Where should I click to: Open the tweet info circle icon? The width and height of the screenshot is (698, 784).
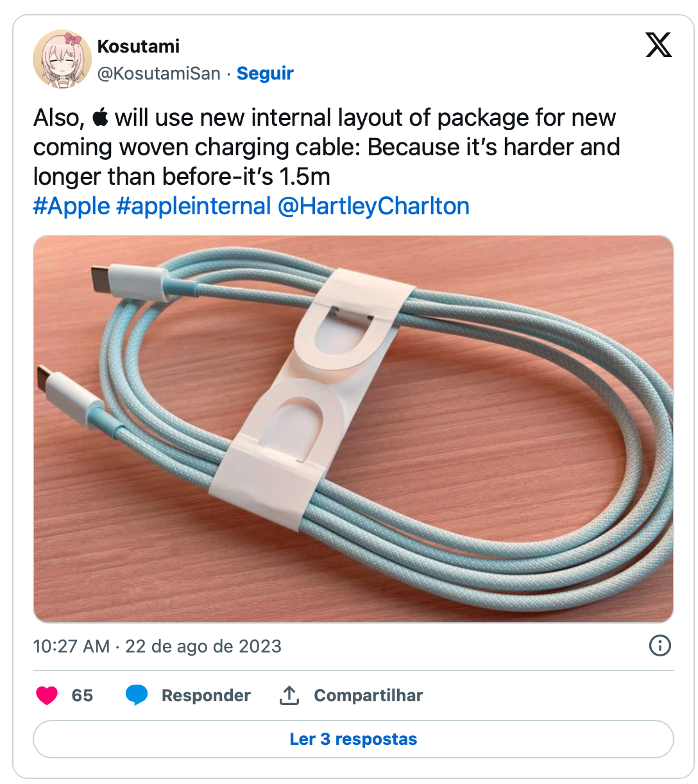tap(660, 645)
